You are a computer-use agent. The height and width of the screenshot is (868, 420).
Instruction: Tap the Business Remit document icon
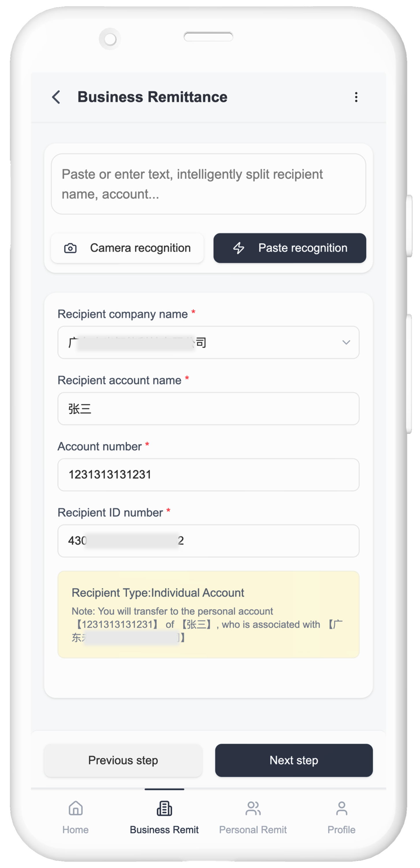164,808
